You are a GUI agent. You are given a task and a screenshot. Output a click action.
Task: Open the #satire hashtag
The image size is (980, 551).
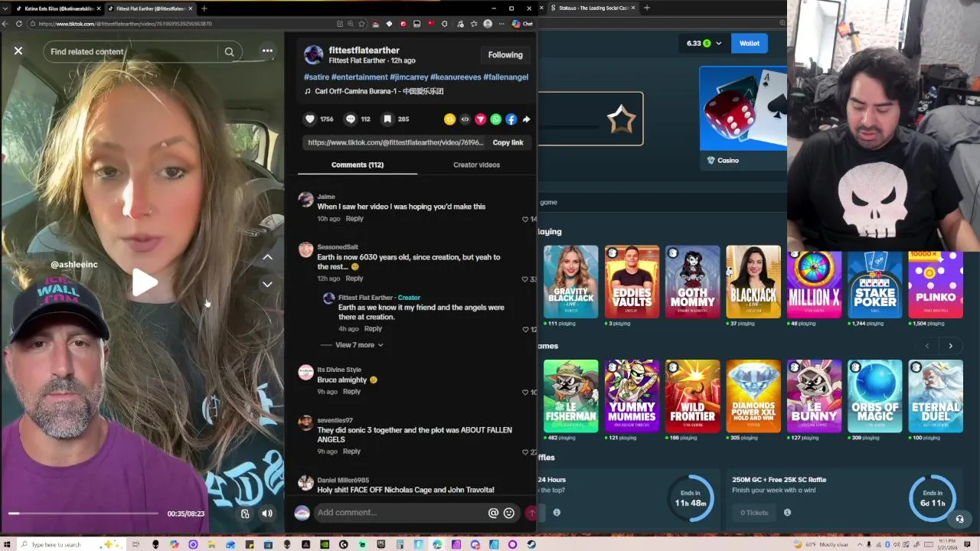316,77
